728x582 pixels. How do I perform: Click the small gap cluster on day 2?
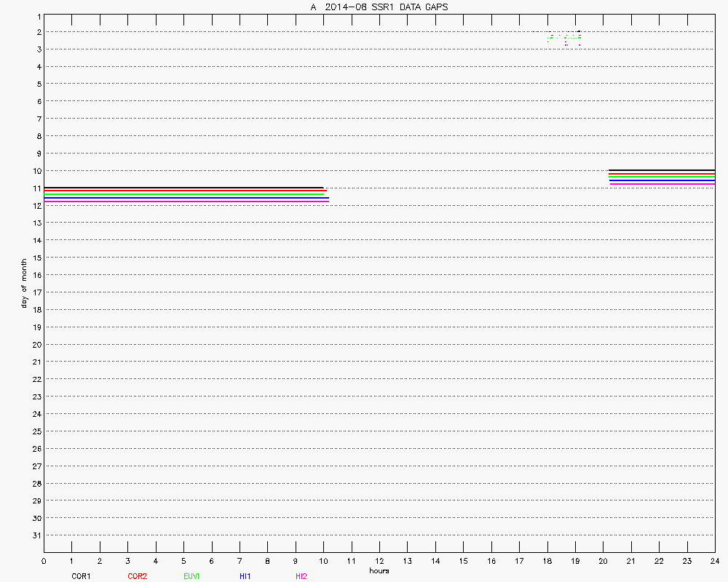click(564, 38)
